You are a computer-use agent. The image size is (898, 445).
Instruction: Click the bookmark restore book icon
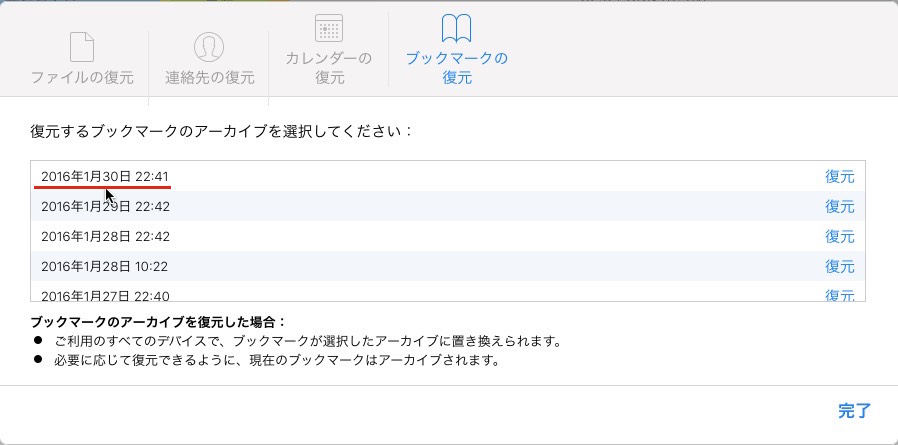coord(456,28)
